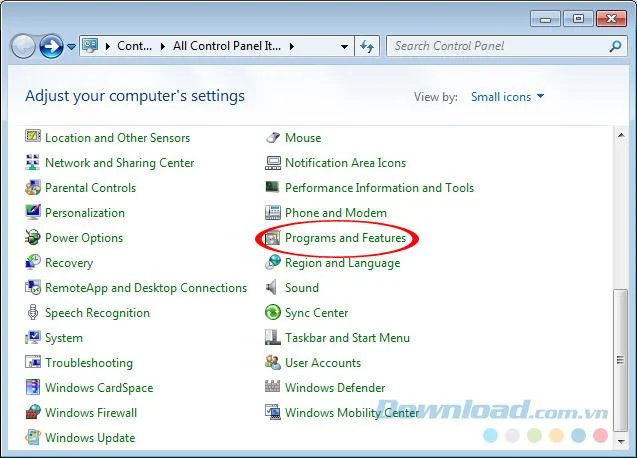The image size is (637, 458).
Task: Open the Sound settings link
Action: coord(302,288)
